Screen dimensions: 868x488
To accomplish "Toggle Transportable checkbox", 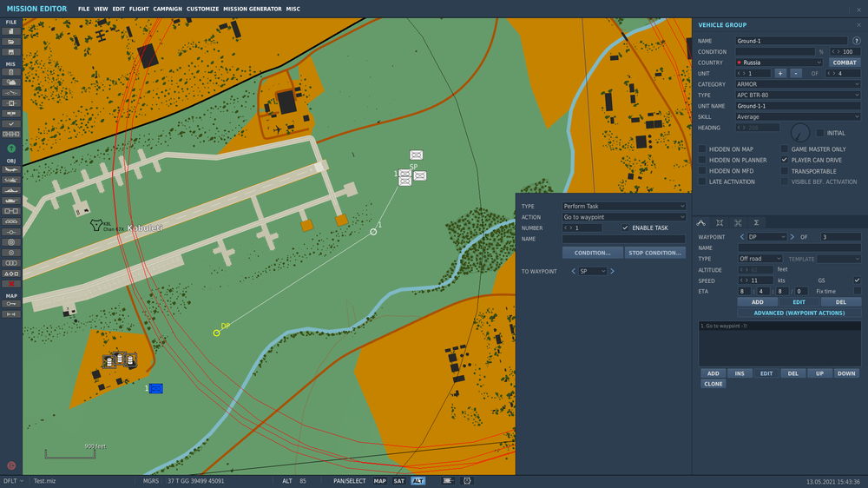I will tap(784, 170).
